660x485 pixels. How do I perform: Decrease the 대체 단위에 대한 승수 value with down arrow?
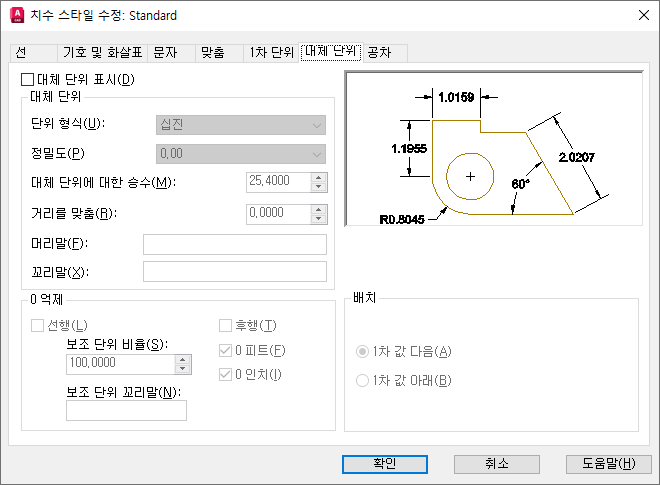[x=319, y=187]
